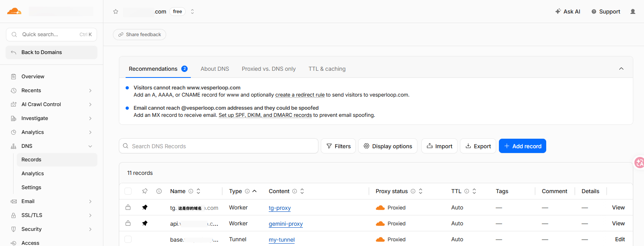Click the info icon beside Type column
This screenshot has height=246, width=644.
pyautogui.click(x=247, y=191)
